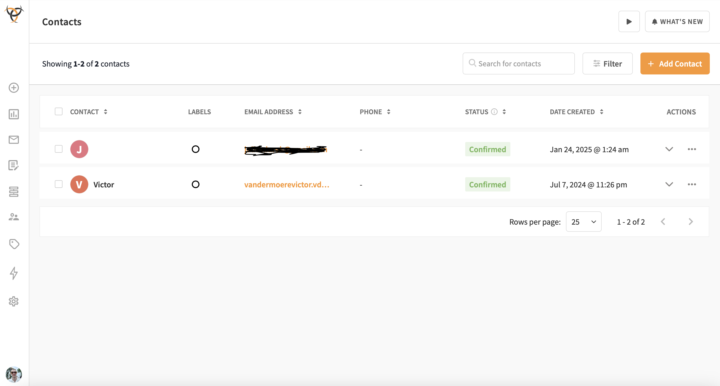
Task: Open the Victor contact name
Action: click(x=104, y=185)
